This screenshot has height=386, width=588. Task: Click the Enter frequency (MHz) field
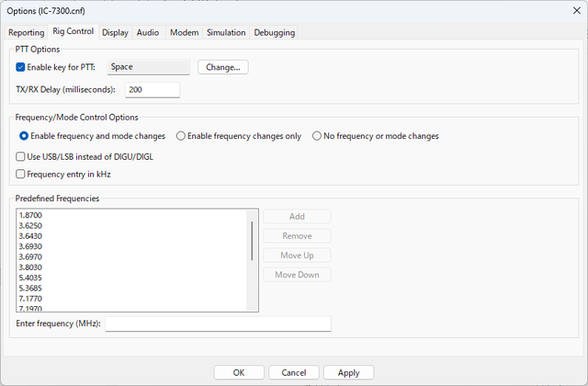[219, 324]
